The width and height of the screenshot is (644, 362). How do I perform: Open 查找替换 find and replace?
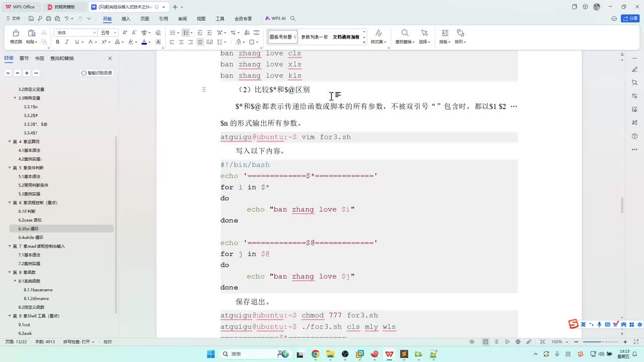[405, 37]
